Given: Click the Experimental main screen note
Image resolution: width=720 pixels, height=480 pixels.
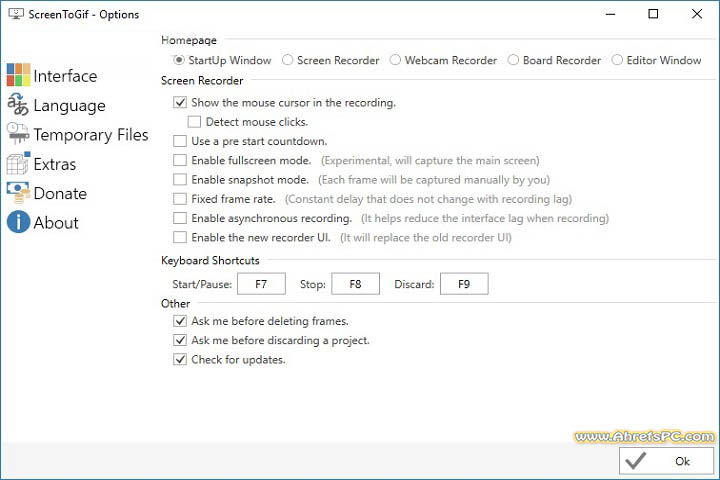Looking at the screenshot, I should (430, 160).
